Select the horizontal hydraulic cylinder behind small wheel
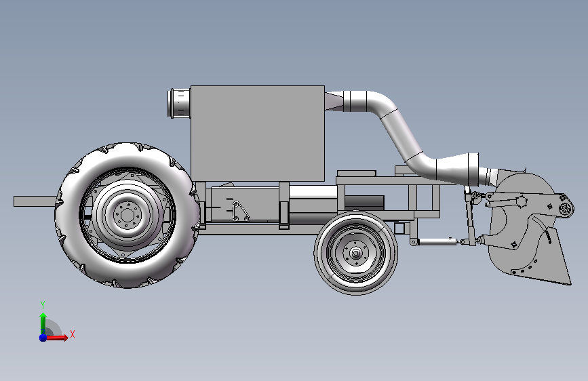Image resolution: width=588 pixels, height=381 pixels. 438,242
